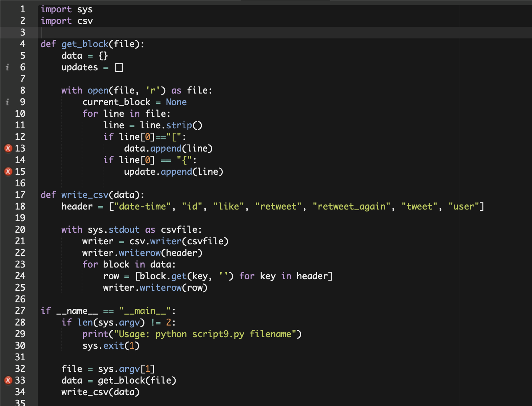Click line number 1 in the gutter
This screenshot has height=406, width=532.
(x=22, y=9)
